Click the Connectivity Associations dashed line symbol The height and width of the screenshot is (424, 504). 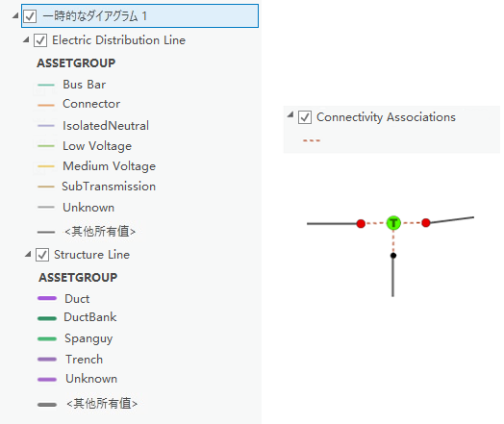tap(311, 140)
